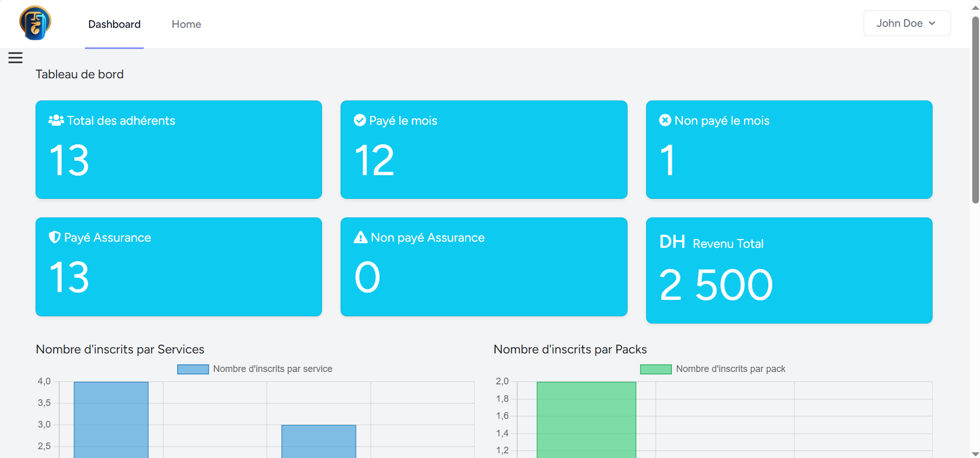Click the '13' value under Total des adhérents
The height and width of the screenshot is (458, 980).
click(x=69, y=161)
